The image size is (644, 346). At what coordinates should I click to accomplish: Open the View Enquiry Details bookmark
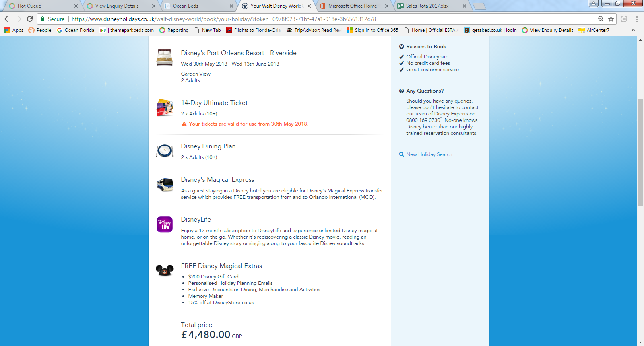point(548,30)
